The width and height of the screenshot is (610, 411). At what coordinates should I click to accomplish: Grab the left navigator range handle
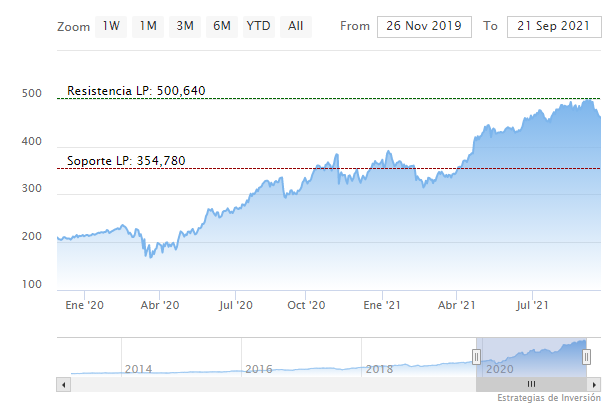point(477,356)
